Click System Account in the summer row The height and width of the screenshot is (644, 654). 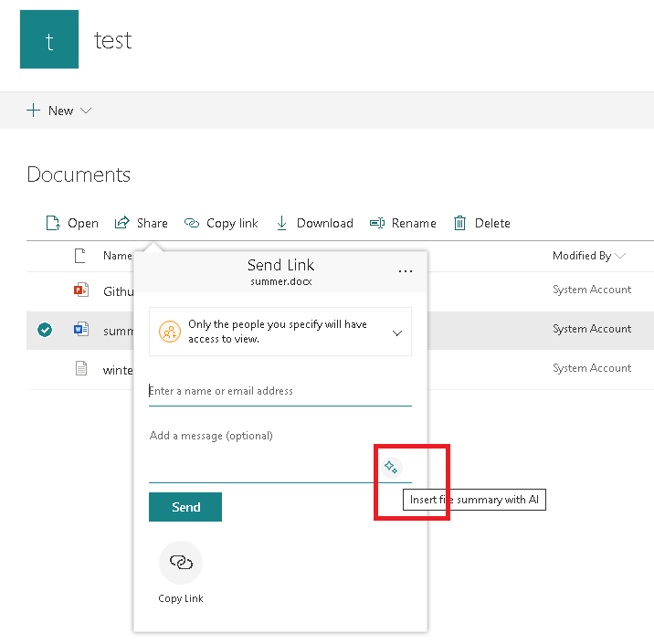(x=592, y=329)
